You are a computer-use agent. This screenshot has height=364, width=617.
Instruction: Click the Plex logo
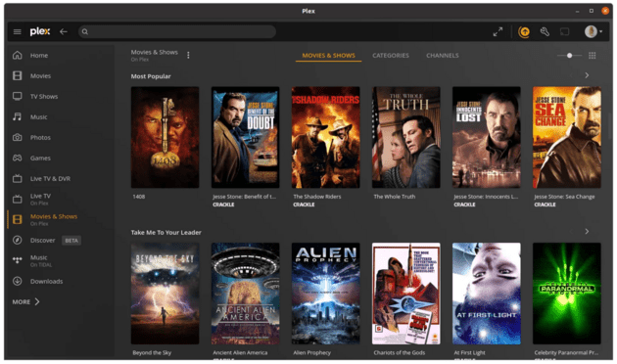tap(40, 31)
